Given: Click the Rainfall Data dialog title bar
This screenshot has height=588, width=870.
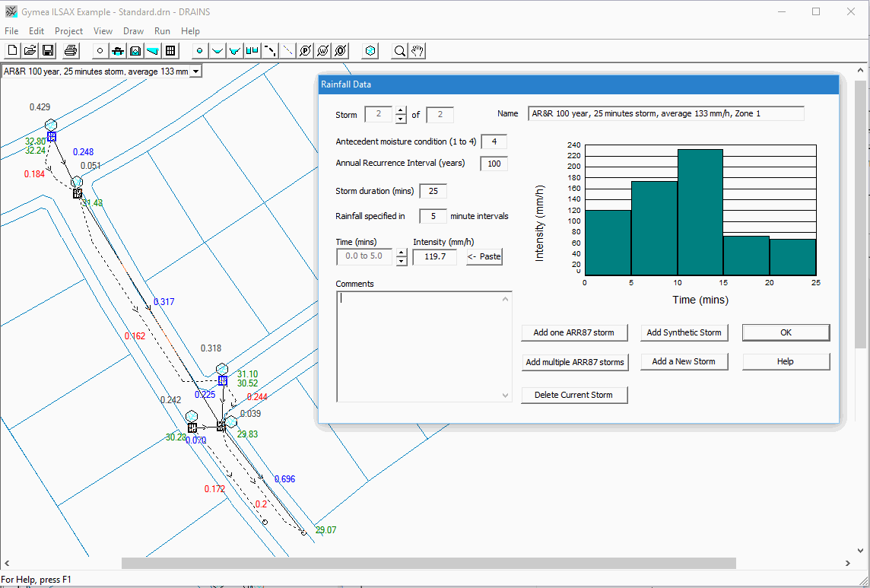Looking at the screenshot, I should [578, 84].
